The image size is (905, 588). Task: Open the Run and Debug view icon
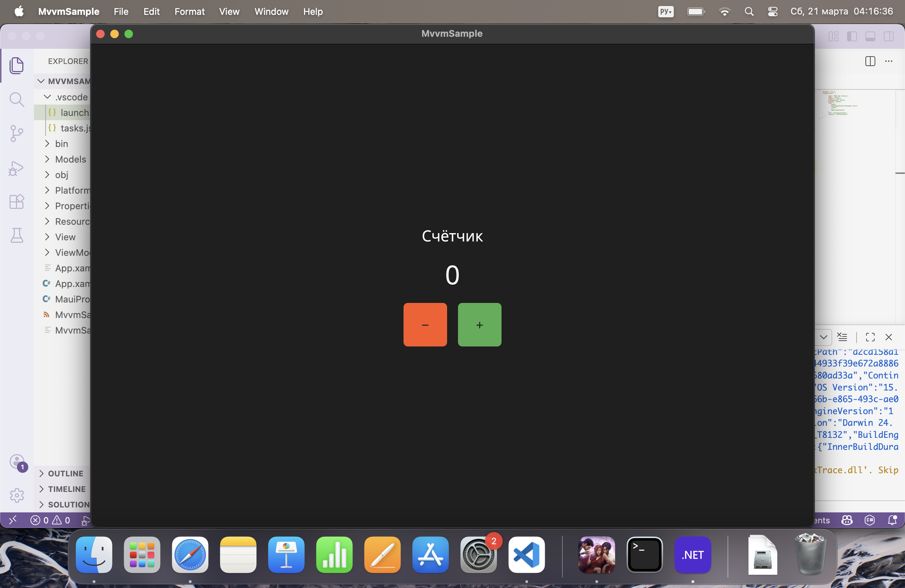tap(17, 169)
